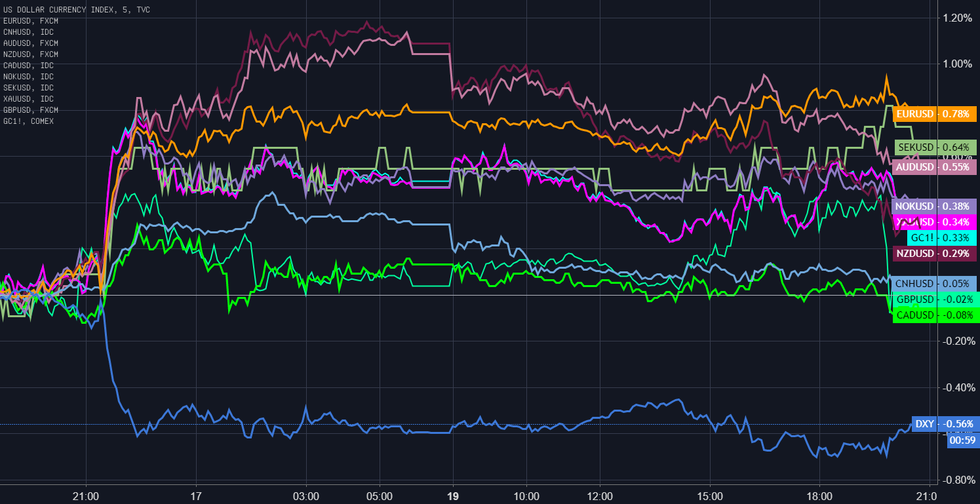Click the GC1! cyan label tag

[942, 238]
